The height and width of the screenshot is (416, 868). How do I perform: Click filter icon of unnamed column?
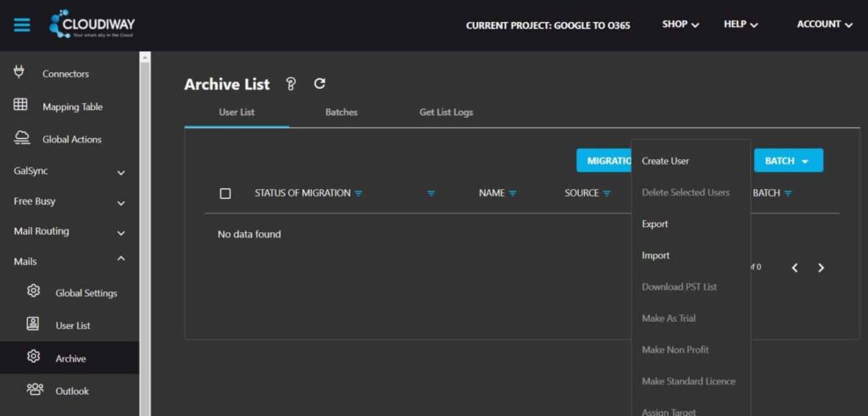(x=431, y=194)
